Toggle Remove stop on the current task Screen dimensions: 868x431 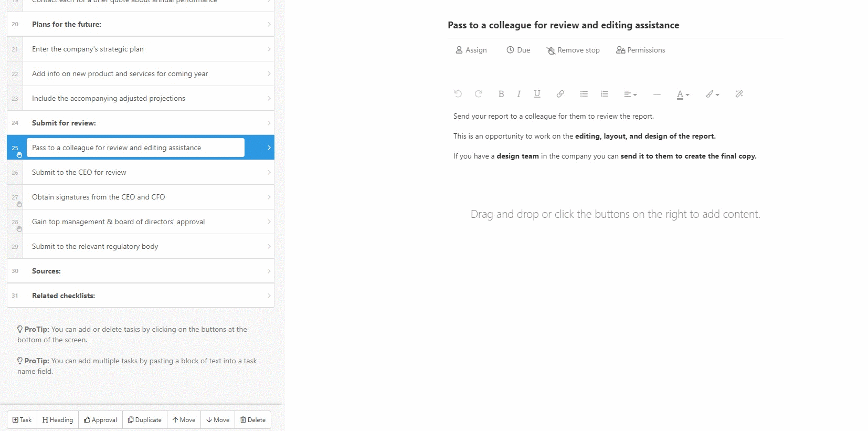[x=573, y=50]
